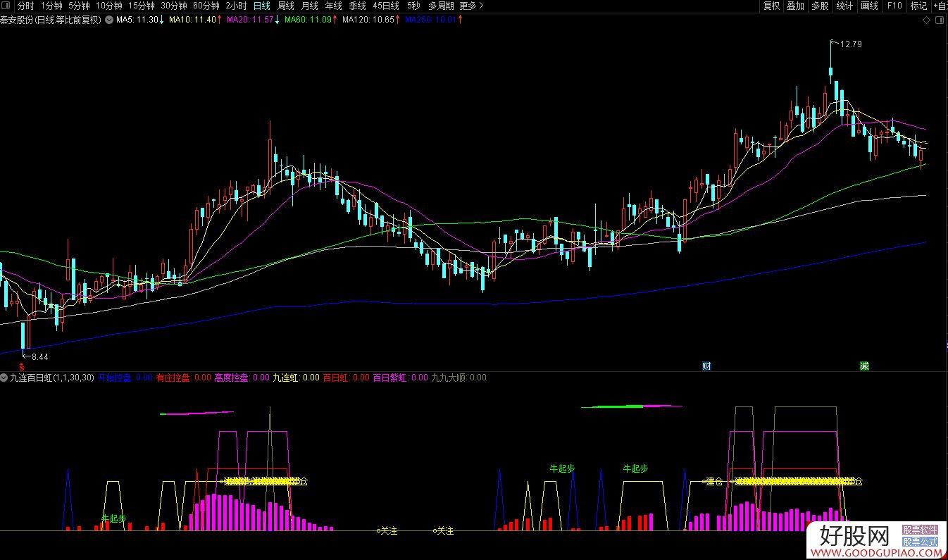The image size is (948, 560).
Task: Select the 5分钟 period tab
Action: click(80, 6)
